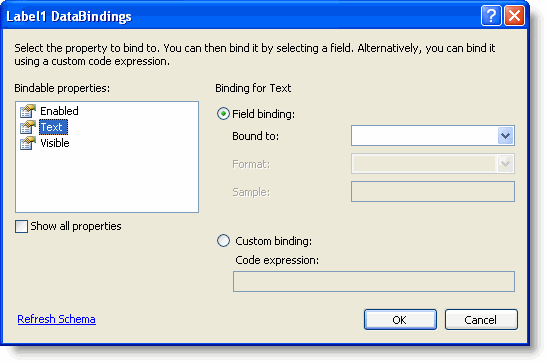Open the Bound to dropdown arrow
The image size is (546, 362).
point(505,136)
